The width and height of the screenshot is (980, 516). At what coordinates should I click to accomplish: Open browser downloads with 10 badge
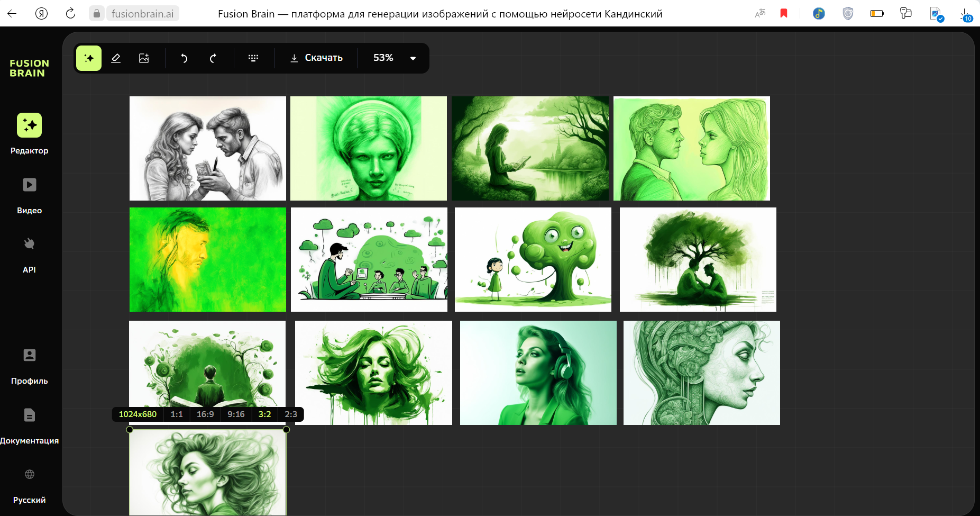(966, 14)
